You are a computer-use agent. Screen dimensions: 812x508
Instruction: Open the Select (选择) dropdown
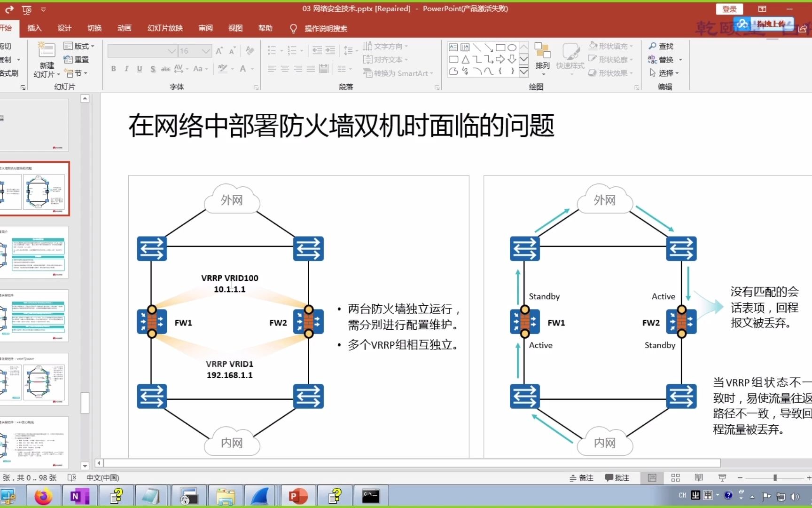pos(664,73)
